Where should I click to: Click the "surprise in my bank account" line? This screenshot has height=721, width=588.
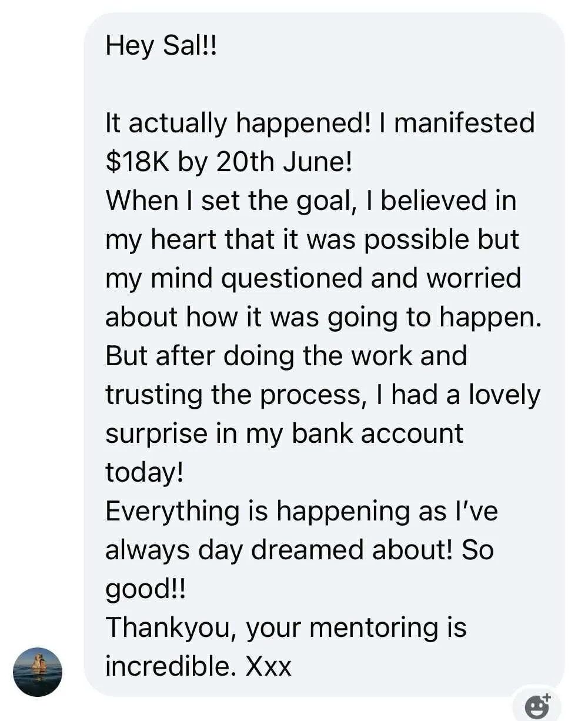284,433
